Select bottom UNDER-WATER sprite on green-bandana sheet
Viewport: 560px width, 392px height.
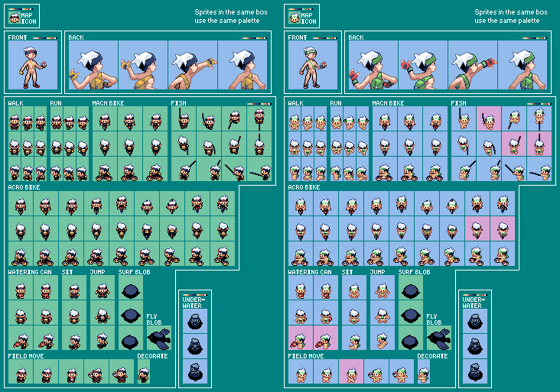[x=475, y=371]
